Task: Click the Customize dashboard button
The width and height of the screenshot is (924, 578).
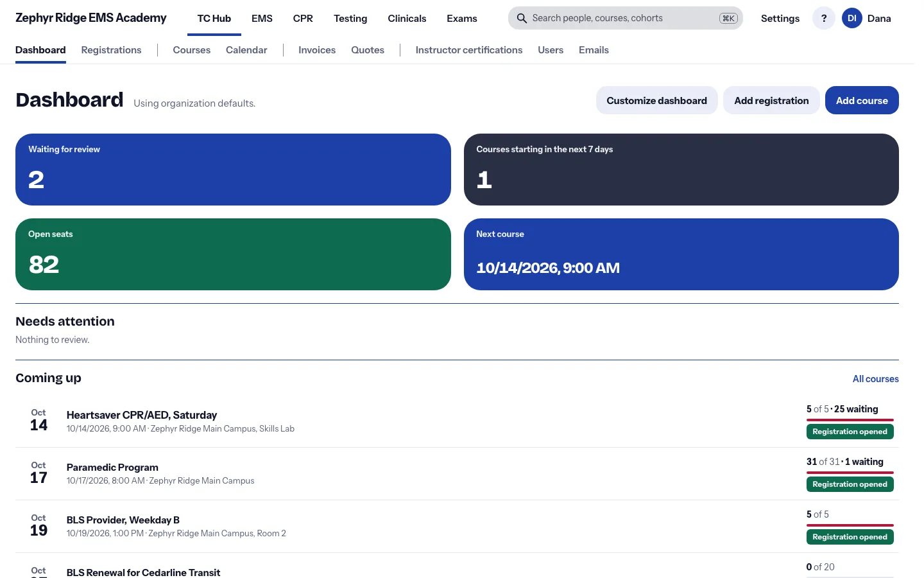Action: (657, 100)
